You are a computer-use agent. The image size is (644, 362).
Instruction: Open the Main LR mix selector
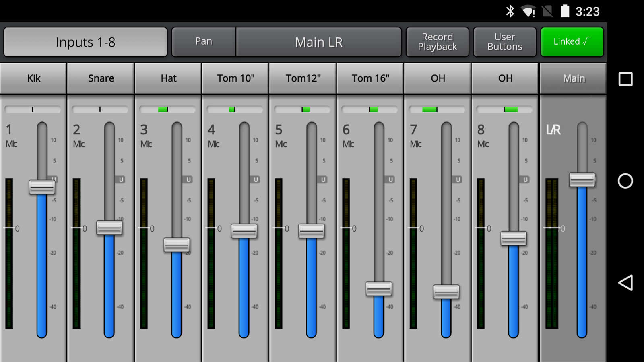point(318,42)
